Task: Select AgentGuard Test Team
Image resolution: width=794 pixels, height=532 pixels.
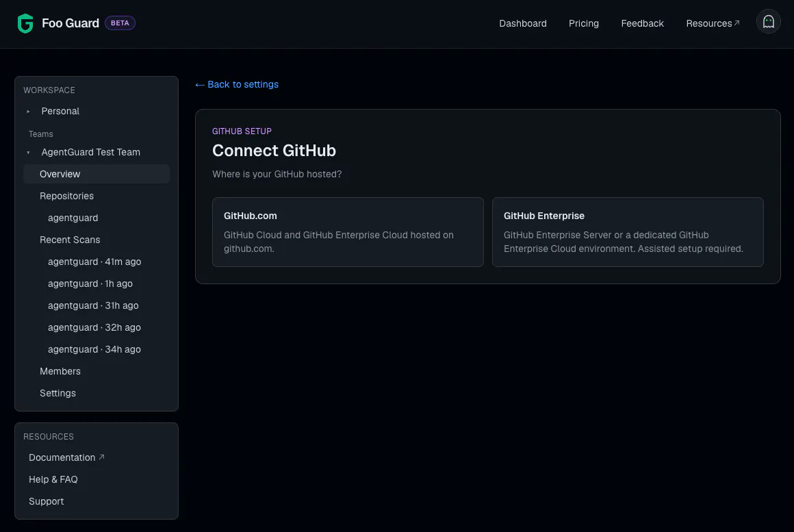Action: tap(90, 152)
